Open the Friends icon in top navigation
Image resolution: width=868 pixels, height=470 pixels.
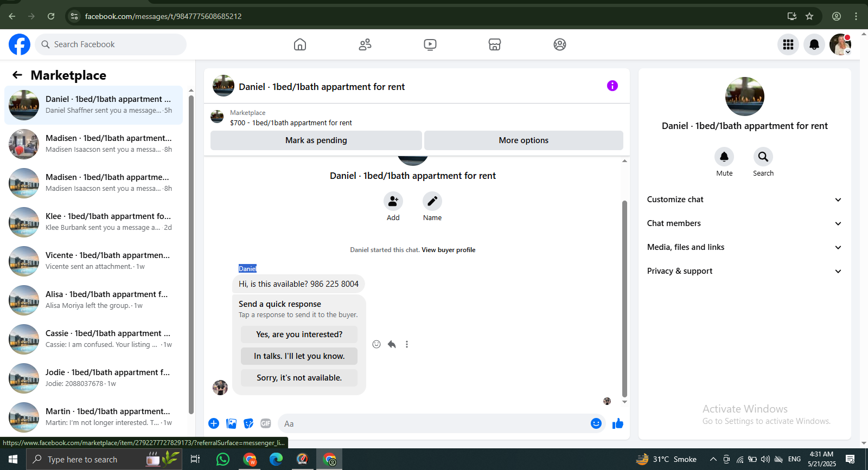(365, 44)
